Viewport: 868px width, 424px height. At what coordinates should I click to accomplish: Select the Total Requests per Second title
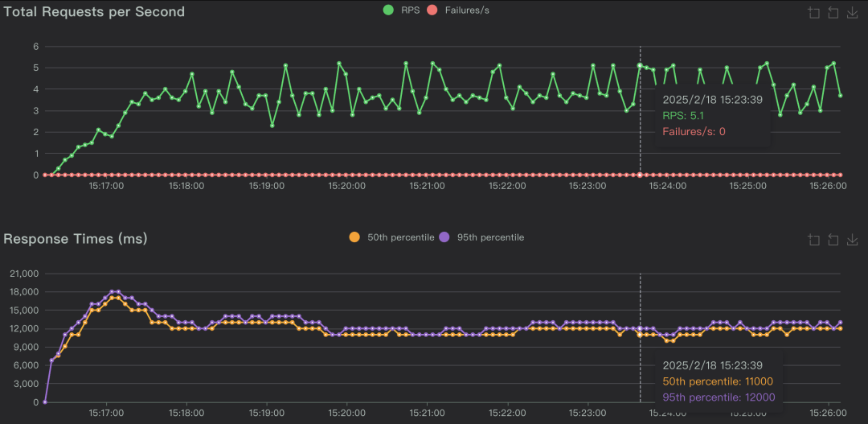94,12
